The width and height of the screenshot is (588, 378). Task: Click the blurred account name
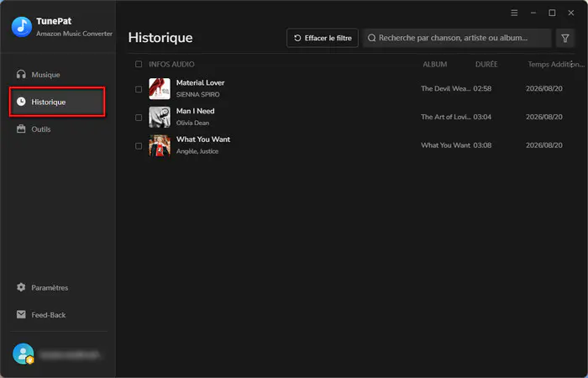pos(70,354)
